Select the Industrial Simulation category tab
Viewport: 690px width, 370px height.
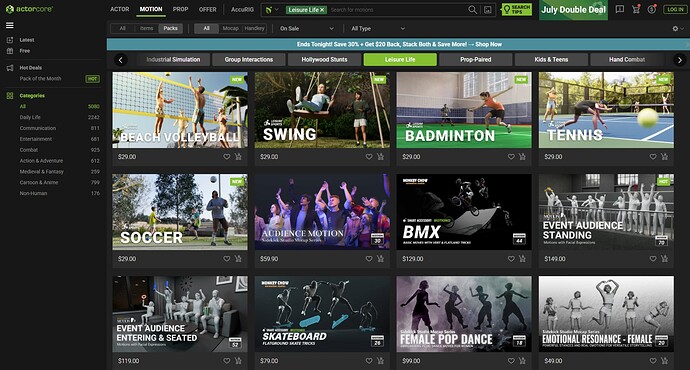(173, 59)
